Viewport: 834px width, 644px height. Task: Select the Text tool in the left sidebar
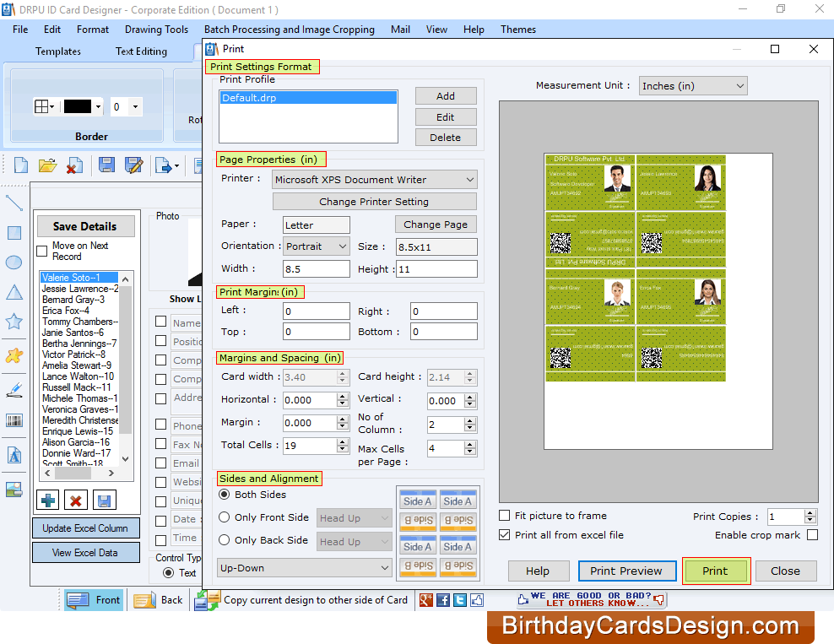(x=14, y=455)
